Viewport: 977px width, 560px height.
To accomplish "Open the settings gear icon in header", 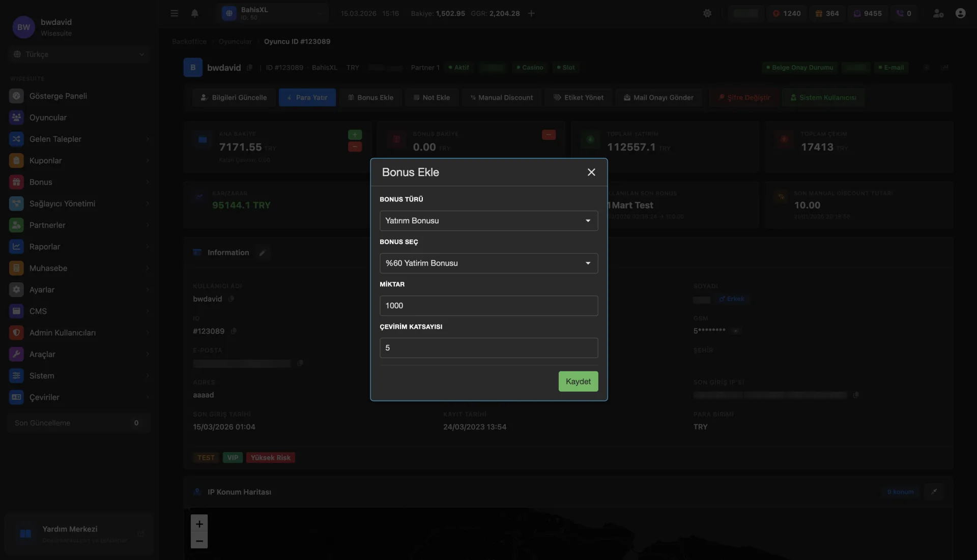I will click(707, 13).
